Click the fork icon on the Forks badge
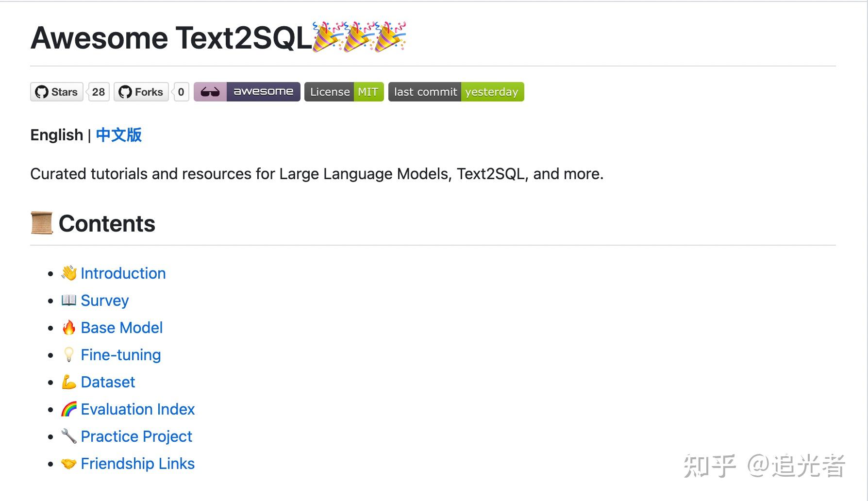The image size is (868, 501). [125, 92]
